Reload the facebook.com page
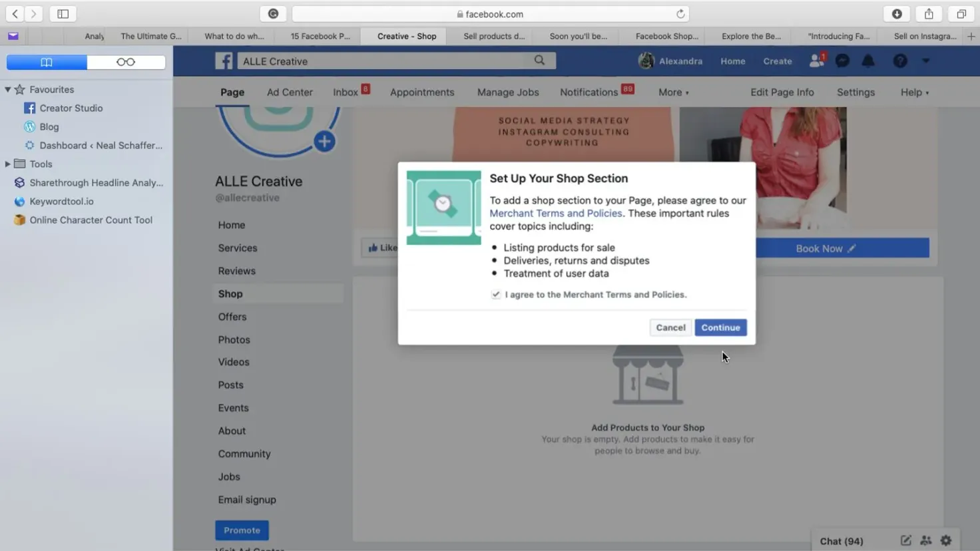980x551 pixels. [x=680, y=14]
